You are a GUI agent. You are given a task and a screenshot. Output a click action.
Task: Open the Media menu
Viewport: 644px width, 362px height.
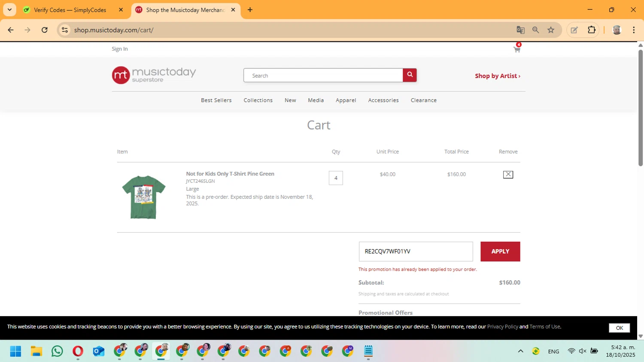316,100
